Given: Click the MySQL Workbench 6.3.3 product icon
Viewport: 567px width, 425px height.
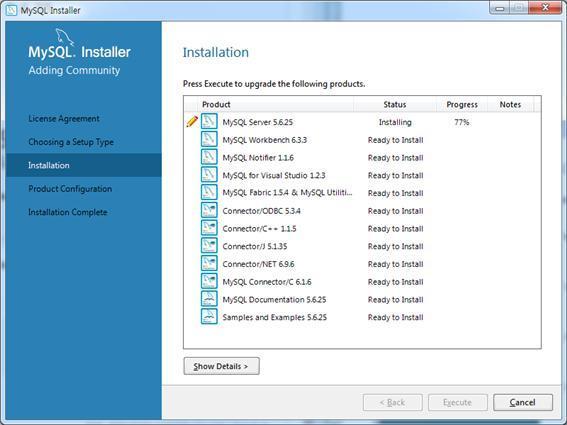Looking at the screenshot, I should pyautogui.click(x=209, y=139).
